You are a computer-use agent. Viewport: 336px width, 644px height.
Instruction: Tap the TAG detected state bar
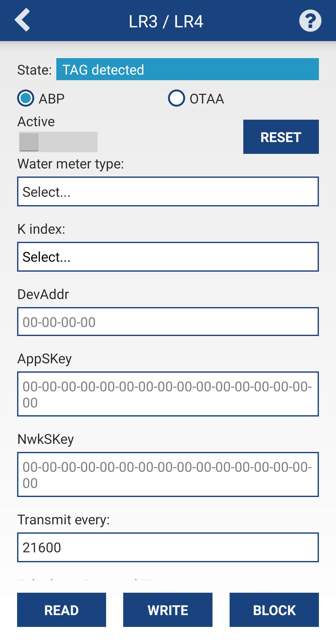(x=187, y=69)
